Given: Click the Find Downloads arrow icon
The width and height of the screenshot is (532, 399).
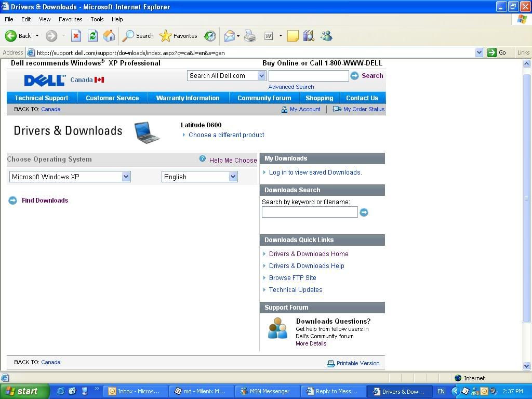Looking at the screenshot, I should click(12, 201).
